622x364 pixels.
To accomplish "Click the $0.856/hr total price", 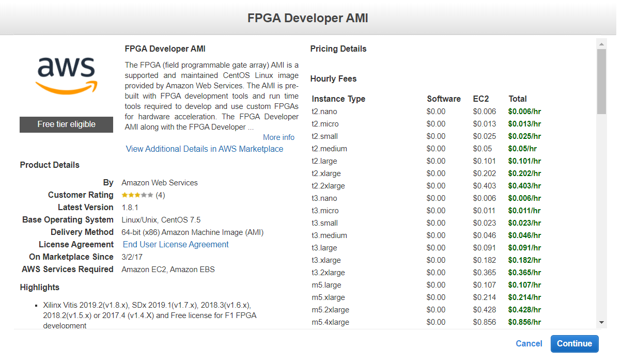I will [x=524, y=322].
